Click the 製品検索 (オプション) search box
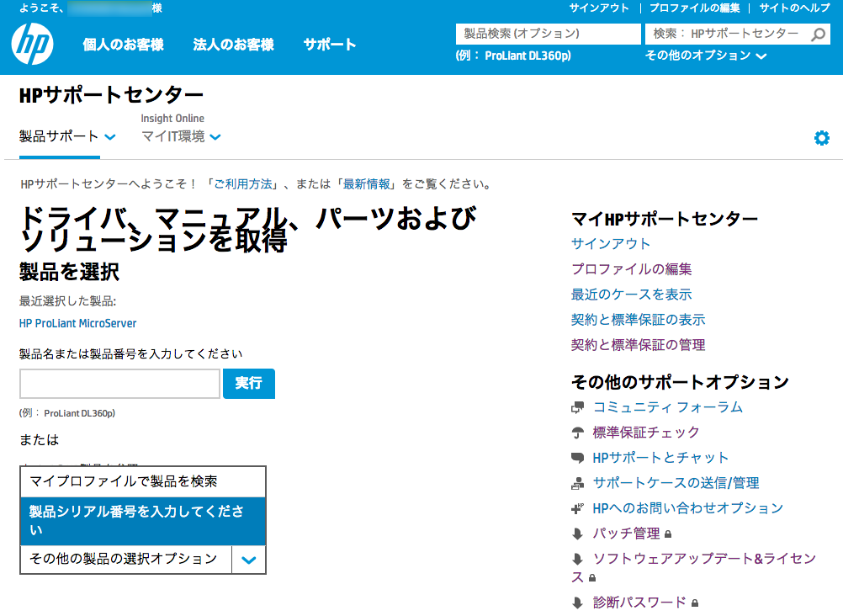 (x=548, y=34)
